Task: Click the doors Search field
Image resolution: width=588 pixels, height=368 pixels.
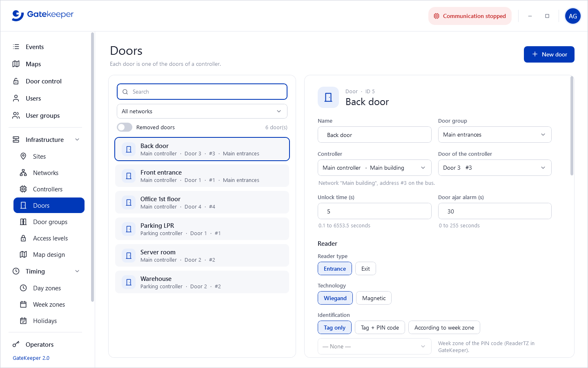Action: pos(202,92)
